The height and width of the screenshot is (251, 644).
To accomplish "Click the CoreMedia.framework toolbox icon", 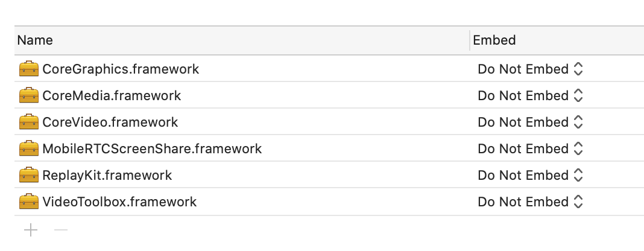I will point(29,95).
